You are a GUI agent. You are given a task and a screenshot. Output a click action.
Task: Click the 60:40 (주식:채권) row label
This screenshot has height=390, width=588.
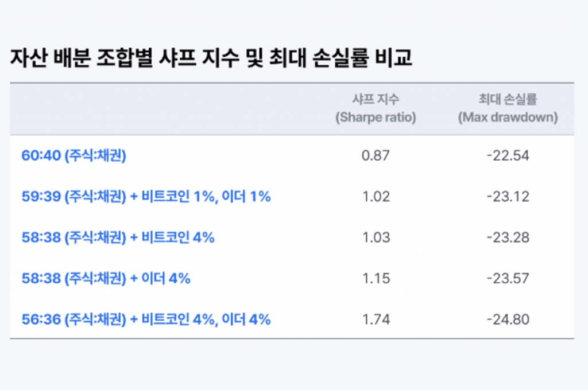click(73, 155)
